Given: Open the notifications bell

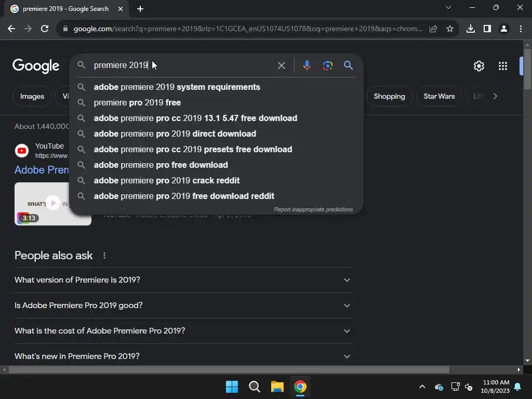Looking at the screenshot, I should click(518, 387).
